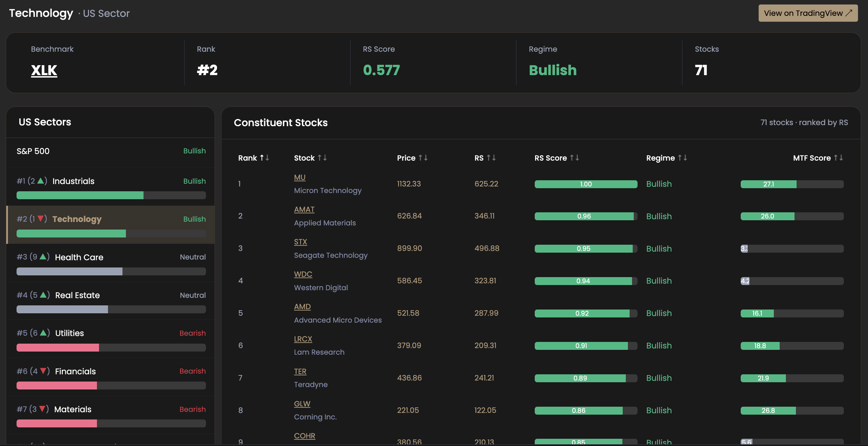Click the 27.1 MTF Score bar
868x446 pixels.
point(792,184)
